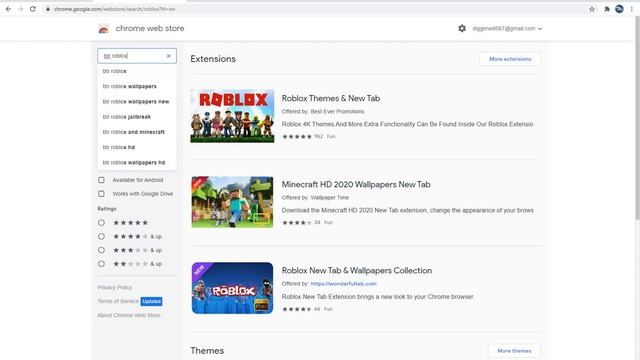Viewport: 640px width, 360px height.
Task: Click star rating of Minecraft HD 2020 Wallpapers
Action: click(297, 222)
